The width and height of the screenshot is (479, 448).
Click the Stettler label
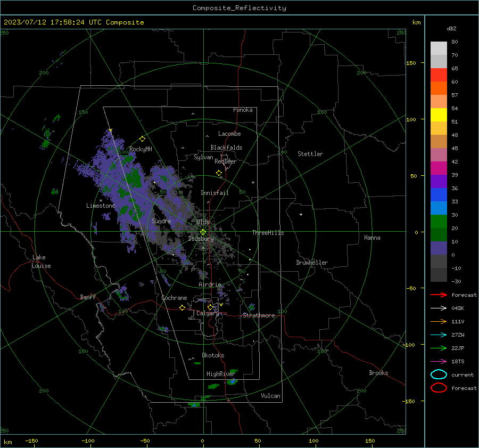pos(310,154)
